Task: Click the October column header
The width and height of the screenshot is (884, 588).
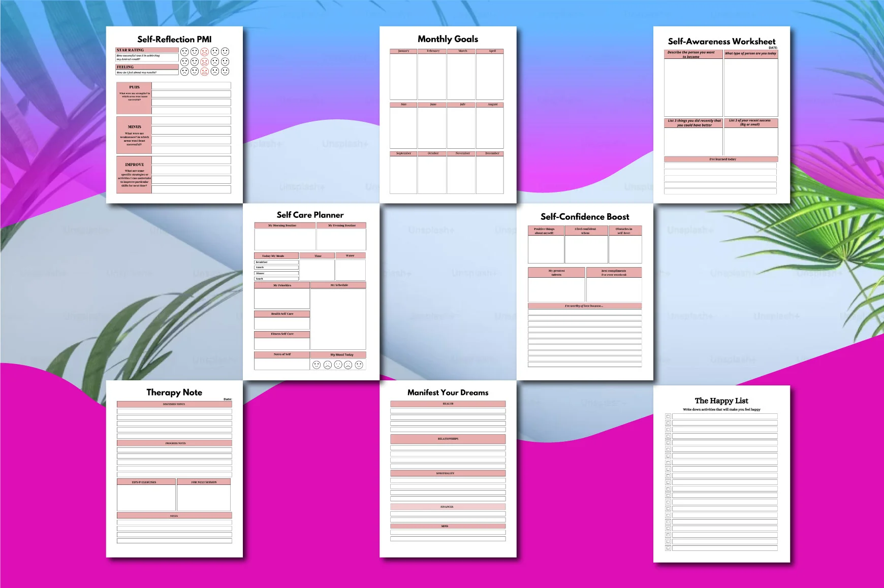Action: coord(433,153)
